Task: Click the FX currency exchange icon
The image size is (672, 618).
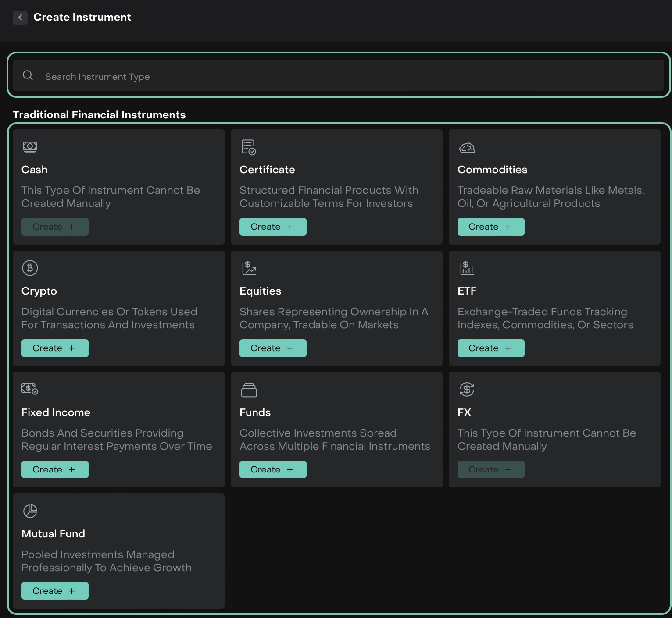Action: (x=467, y=389)
